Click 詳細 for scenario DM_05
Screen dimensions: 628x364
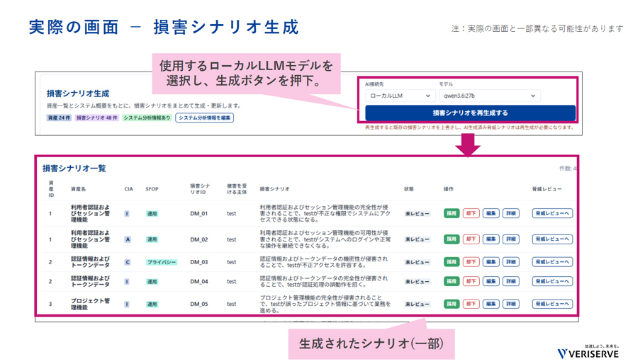511,304
